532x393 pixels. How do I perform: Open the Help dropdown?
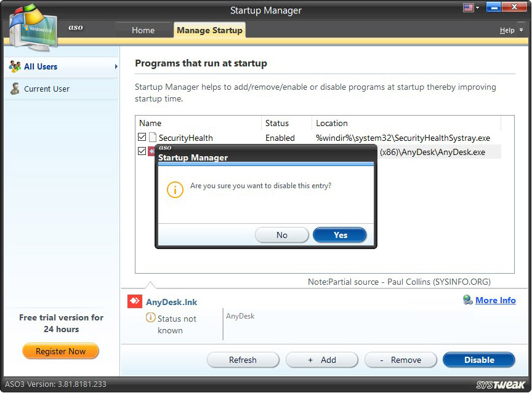tap(510, 30)
